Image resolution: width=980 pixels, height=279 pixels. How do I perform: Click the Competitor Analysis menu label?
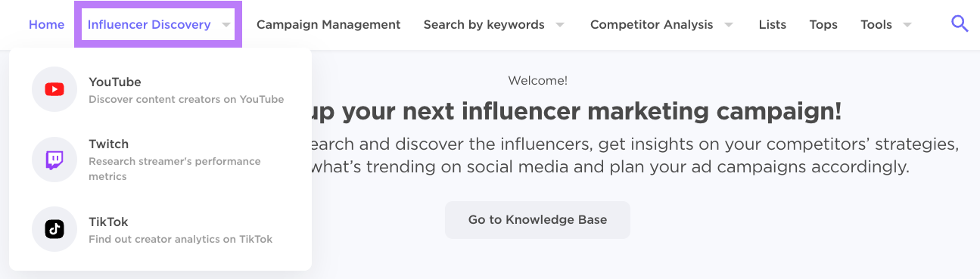(652, 24)
